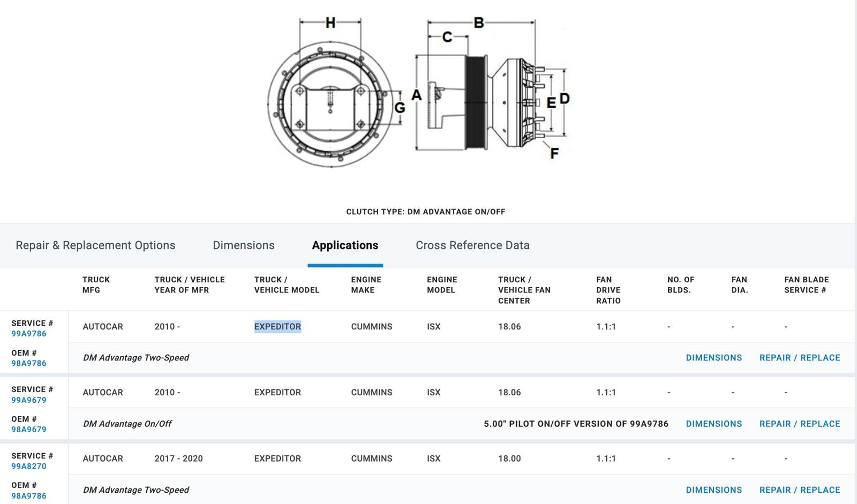Screen dimensions: 857x504
Task: Click the FAN BLADE SERVICE # header
Action: click(x=807, y=285)
